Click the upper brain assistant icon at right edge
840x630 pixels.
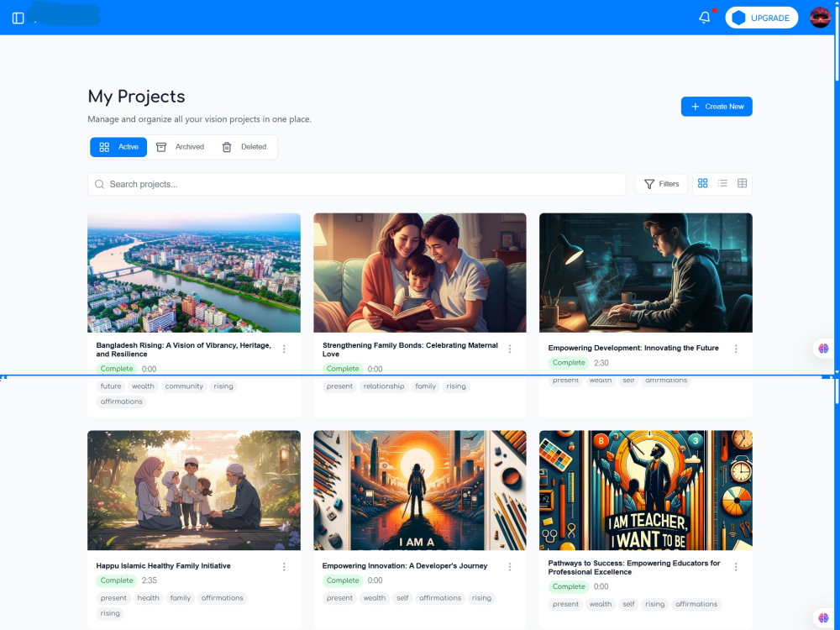click(x=823, y=349)
